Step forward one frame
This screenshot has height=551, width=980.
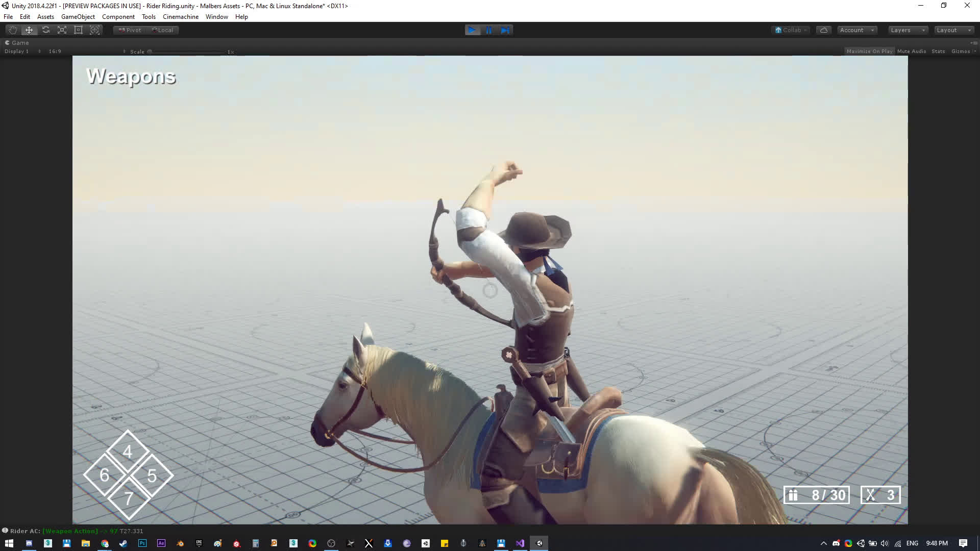pos(505,30)
